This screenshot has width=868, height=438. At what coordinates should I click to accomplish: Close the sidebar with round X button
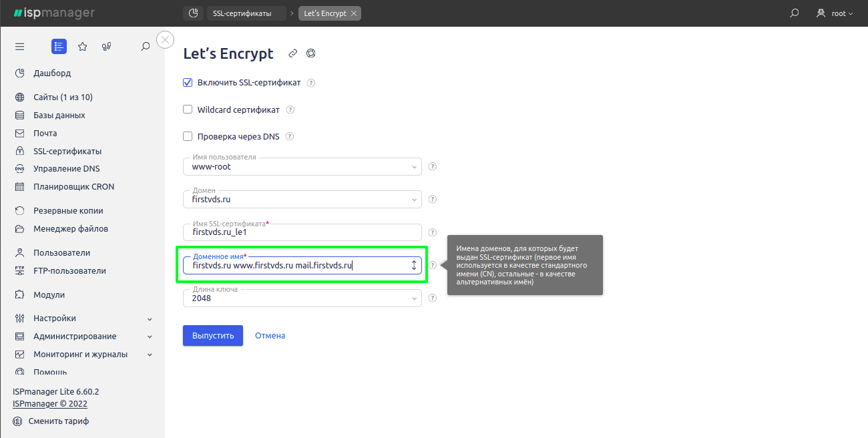166,40
